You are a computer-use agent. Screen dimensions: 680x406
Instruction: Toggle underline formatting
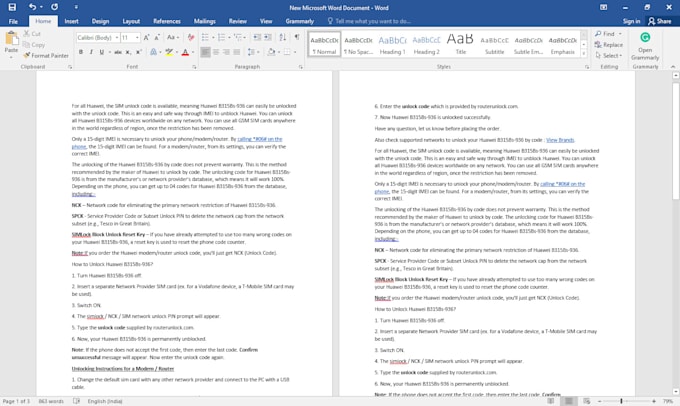101,52
